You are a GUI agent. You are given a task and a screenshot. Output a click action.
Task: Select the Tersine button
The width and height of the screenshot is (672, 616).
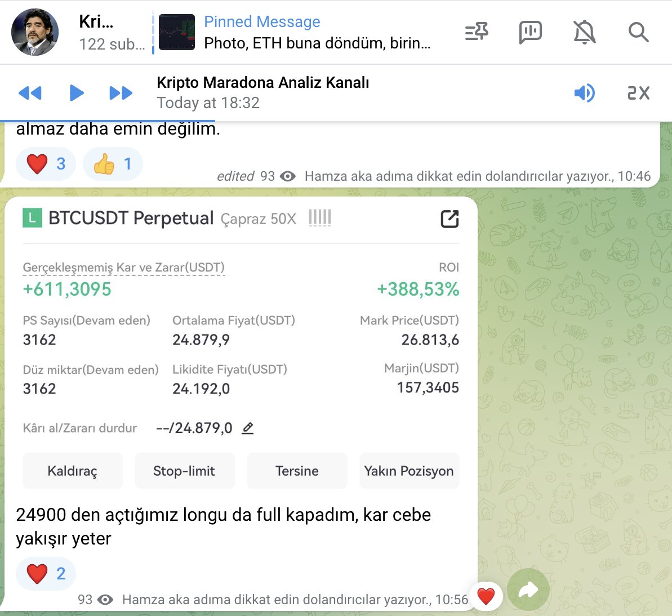point(297,471)
